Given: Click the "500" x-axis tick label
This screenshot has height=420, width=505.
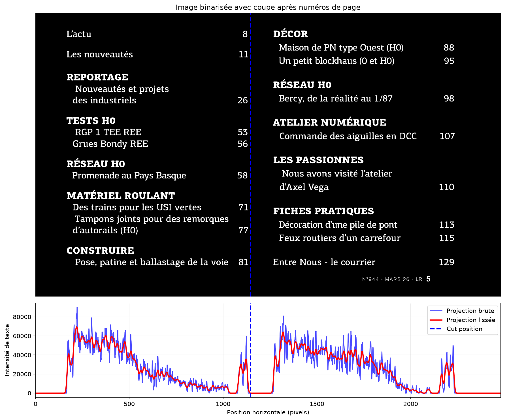Looking at the screenshot, I should coord(129,404).
